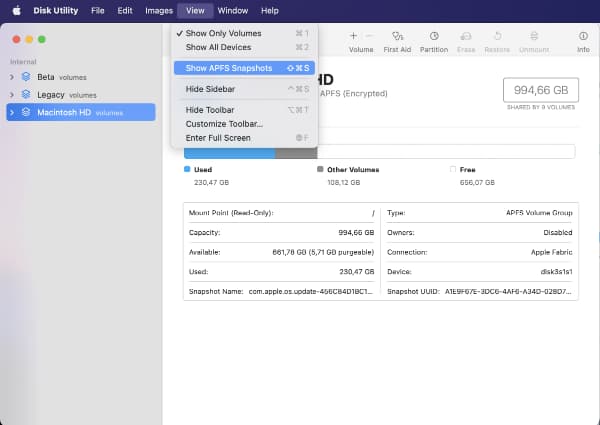Click the add Volume plus icon
The height and width of the screenshot is (425, 600).
pos(353,36)
